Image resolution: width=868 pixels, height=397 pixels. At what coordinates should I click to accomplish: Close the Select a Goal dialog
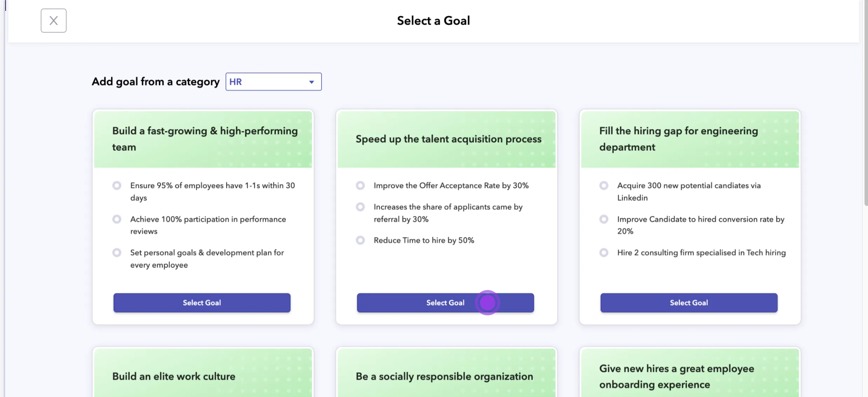click(53, 20)
